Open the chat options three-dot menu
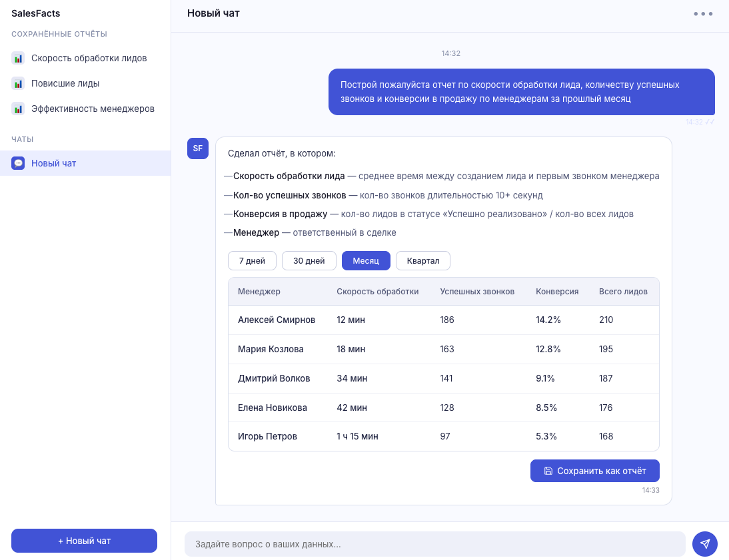This screenshot has height=560, width=729. click(x=703, y=13)
